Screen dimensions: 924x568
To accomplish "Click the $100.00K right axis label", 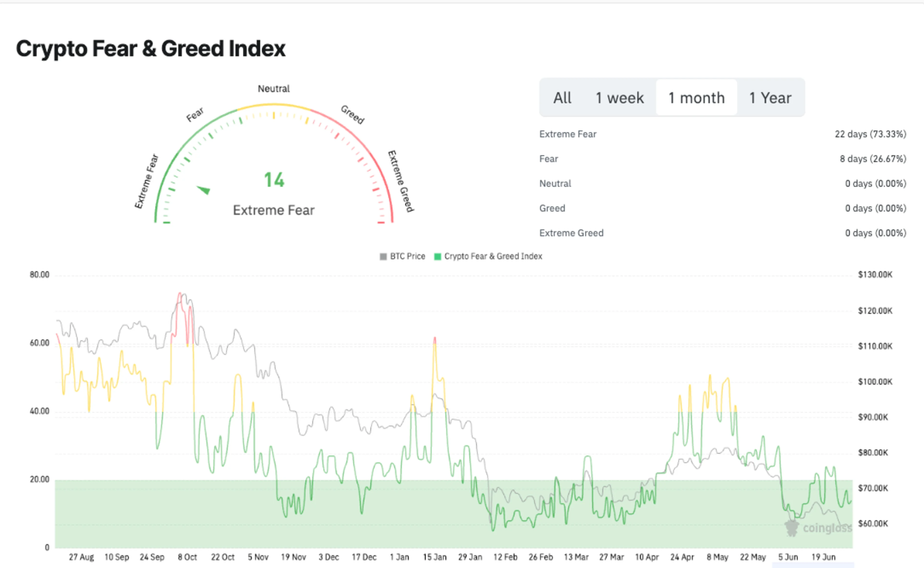I will click(x=875, y=382).
